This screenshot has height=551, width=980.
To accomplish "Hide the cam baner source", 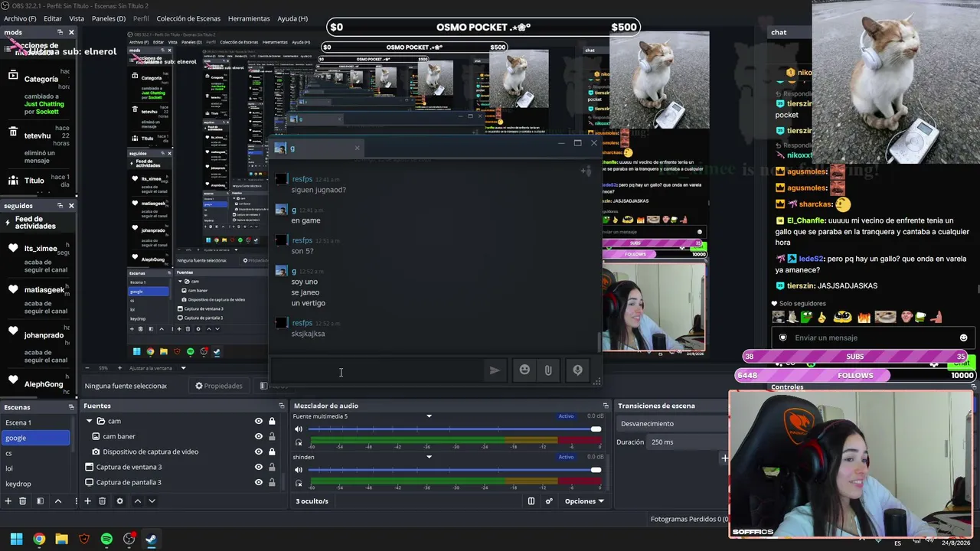I will point(259,436).
